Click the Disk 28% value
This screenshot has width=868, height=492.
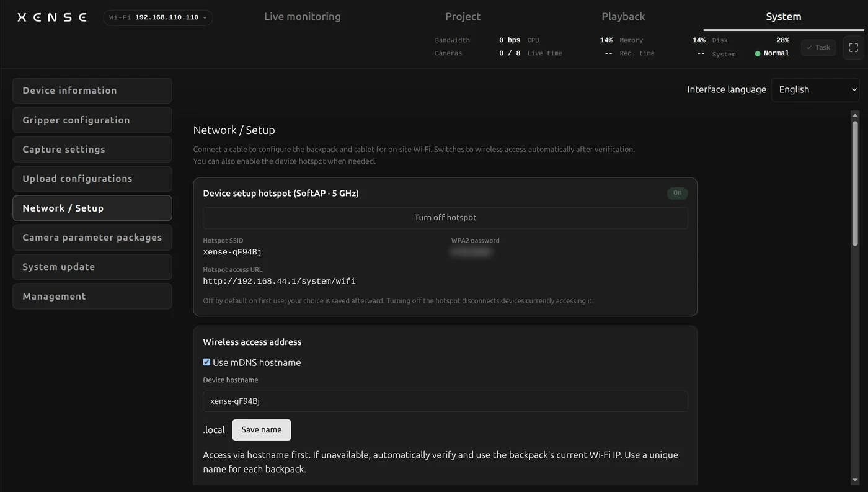click(782, 40)
